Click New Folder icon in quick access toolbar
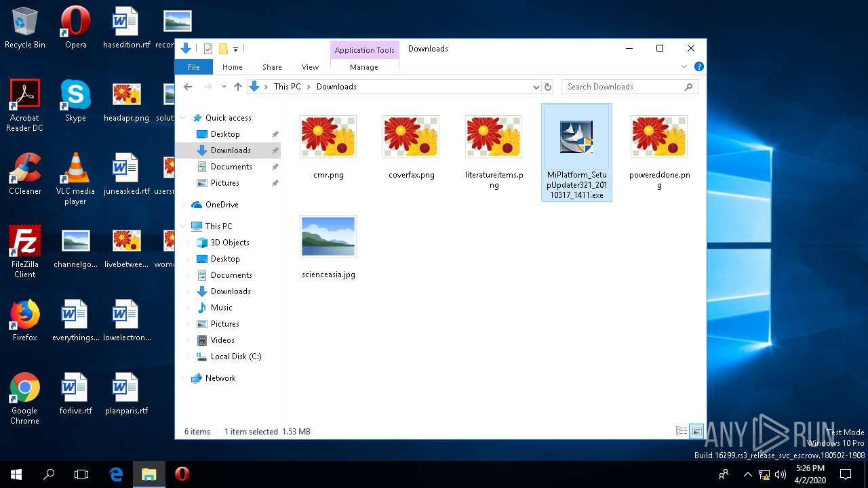Viewport: 868px width, 488px height. click(x=223, y=49)
